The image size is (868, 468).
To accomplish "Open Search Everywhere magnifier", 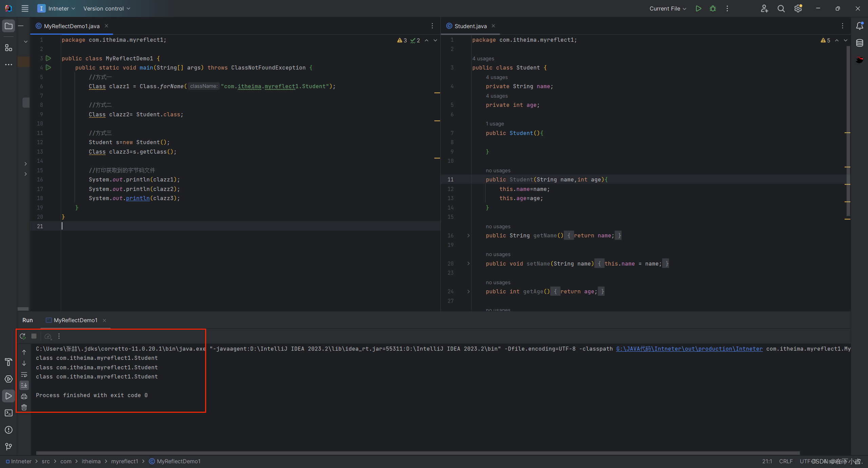I will point(781,8).
